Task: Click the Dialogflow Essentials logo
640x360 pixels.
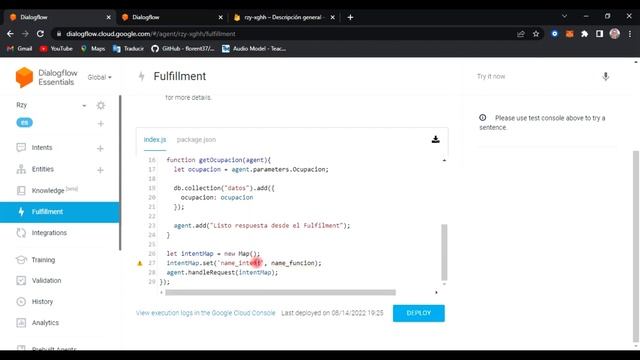Action: click(46, 77)
